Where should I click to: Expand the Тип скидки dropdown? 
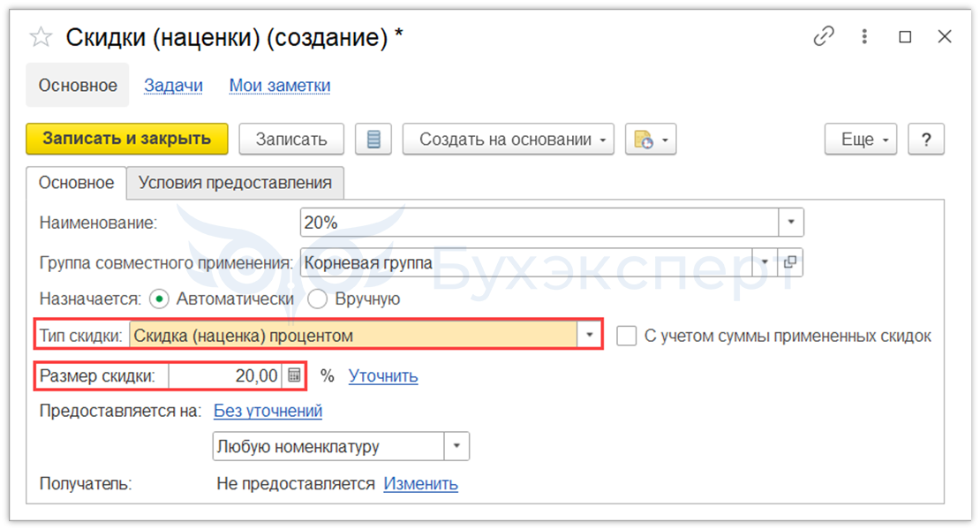[x=590, y=336]
